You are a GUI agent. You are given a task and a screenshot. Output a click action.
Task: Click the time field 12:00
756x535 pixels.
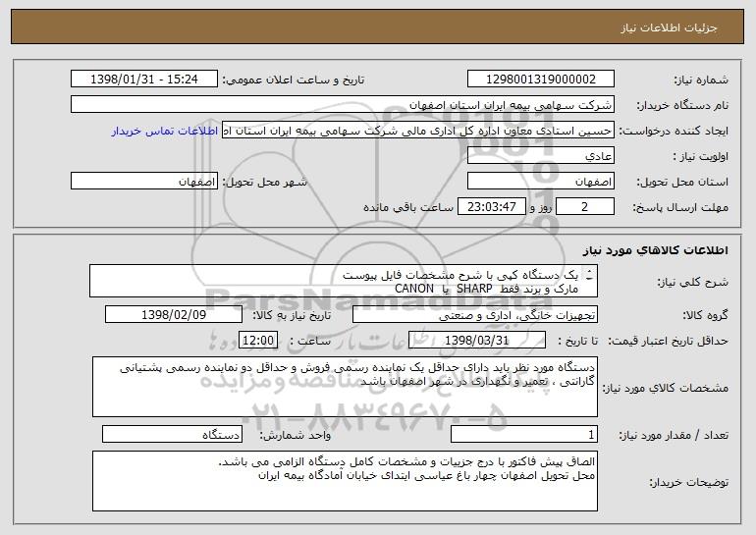[x=258, y=341]
